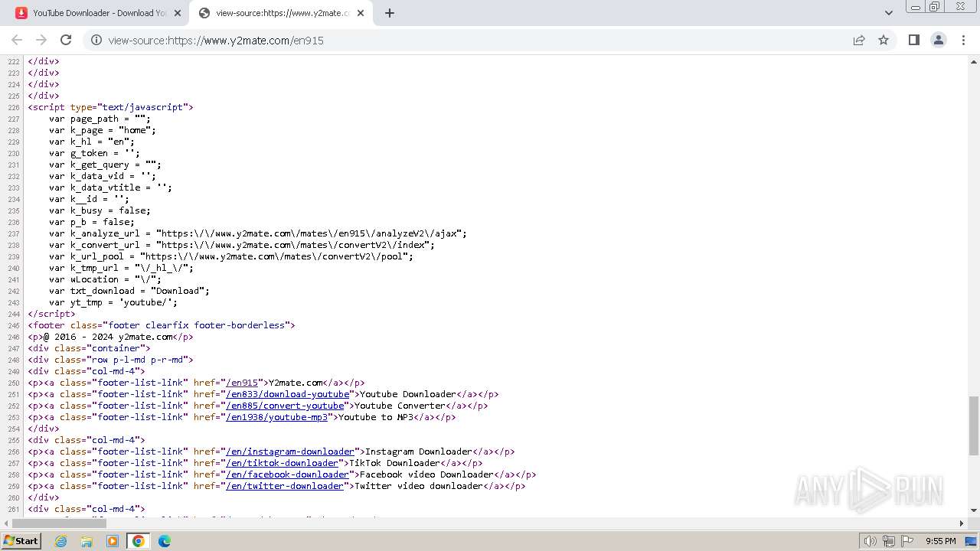Image resolution: width=980 pixels, height=551 pixels.
Task: Click the var page_path line
Action: [100, 119]
